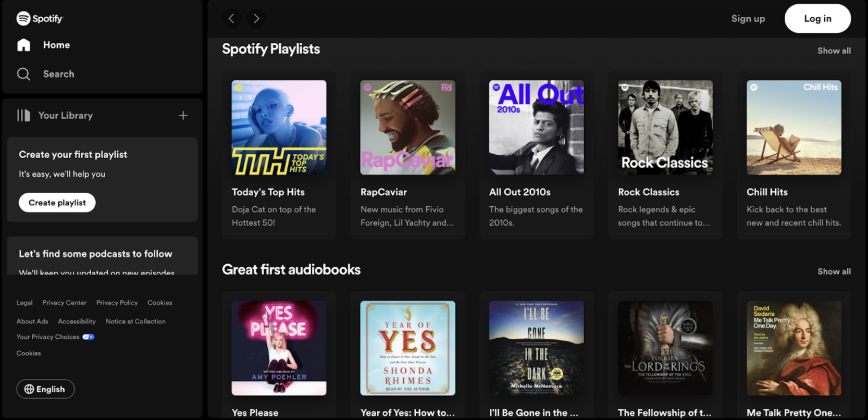Click The biggest songs of the 2010s text
868x420 pixels.
coord(536,216)
